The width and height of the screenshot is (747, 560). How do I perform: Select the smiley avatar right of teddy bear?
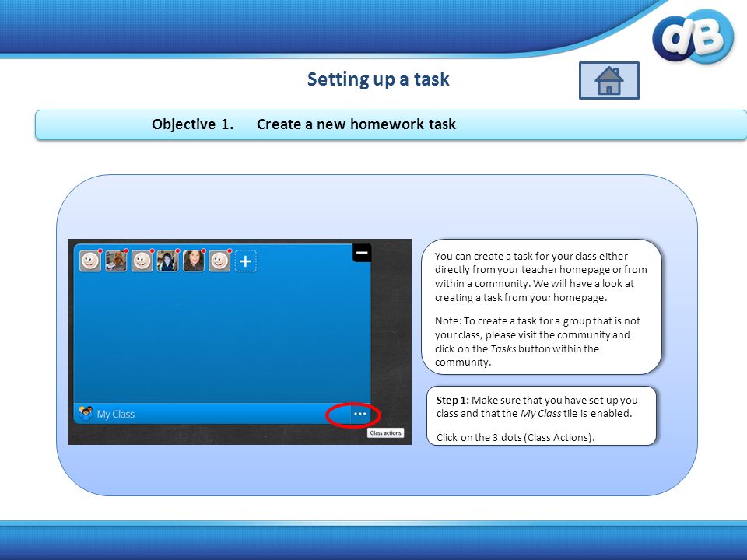click(x=142, y=261)
